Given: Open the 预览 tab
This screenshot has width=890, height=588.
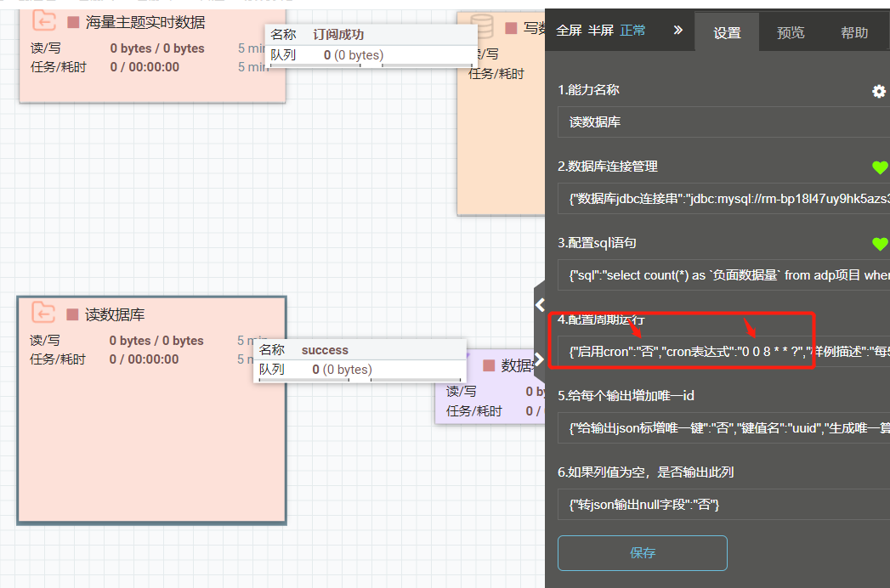Looking at the screenshot, I should point(791,33).
